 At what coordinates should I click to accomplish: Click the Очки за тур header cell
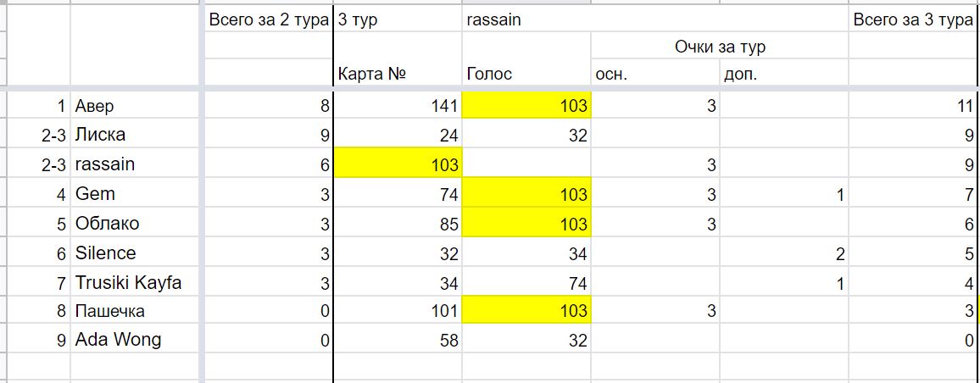(x=720, y=46)
